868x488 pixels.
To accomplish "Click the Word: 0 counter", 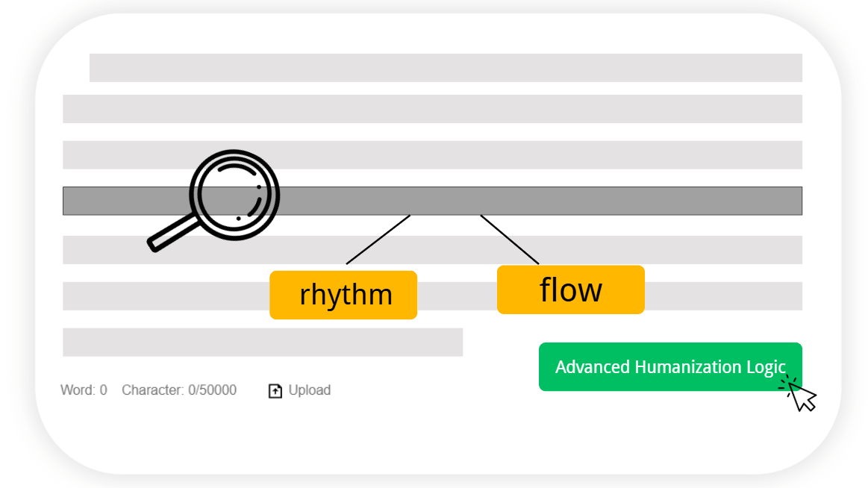I will pos(84,390).
